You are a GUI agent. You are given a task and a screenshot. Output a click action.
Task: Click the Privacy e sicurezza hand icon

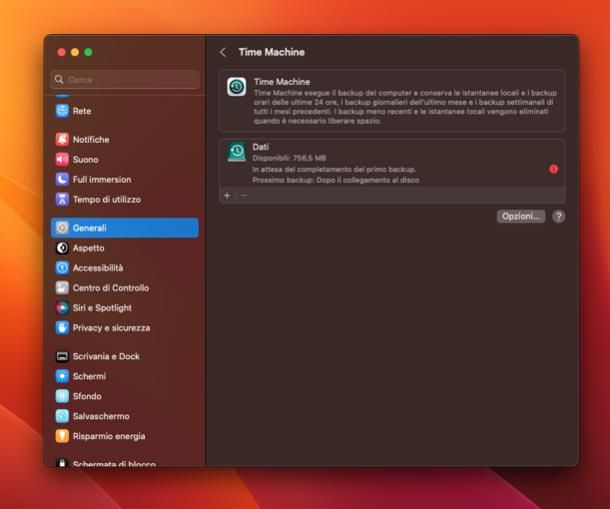[62, 328]
